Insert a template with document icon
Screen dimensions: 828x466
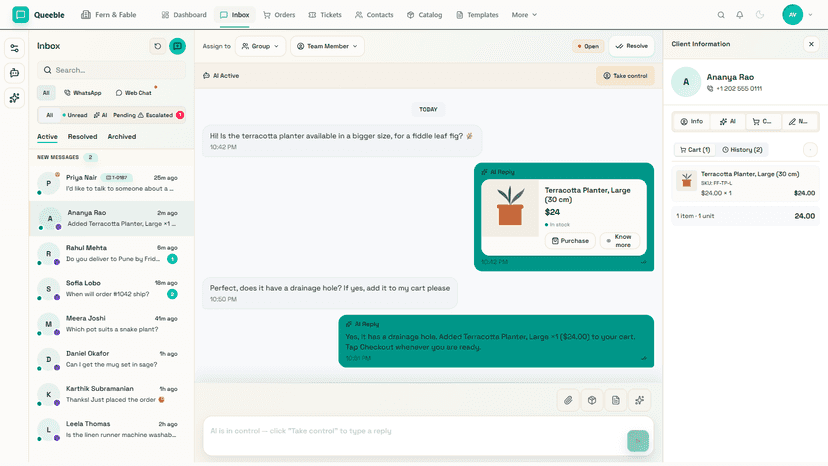pos(615,400)
